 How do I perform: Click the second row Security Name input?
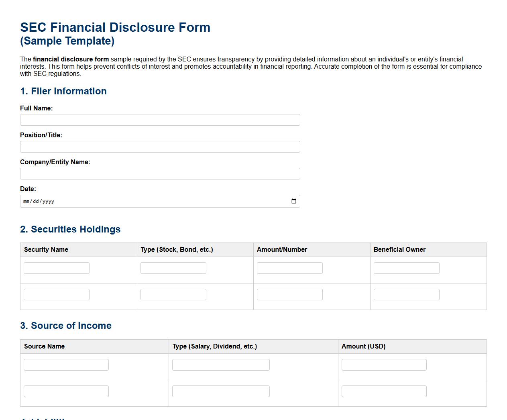(x=56, y=294)
